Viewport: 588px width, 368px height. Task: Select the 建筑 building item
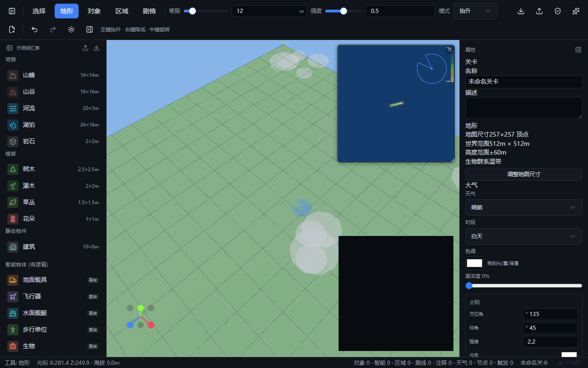53,247
